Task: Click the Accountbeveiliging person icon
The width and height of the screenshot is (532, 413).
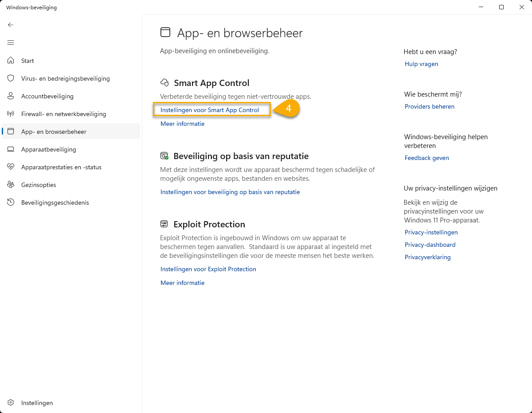Action: pyautogui.click(x=11, y=96)
